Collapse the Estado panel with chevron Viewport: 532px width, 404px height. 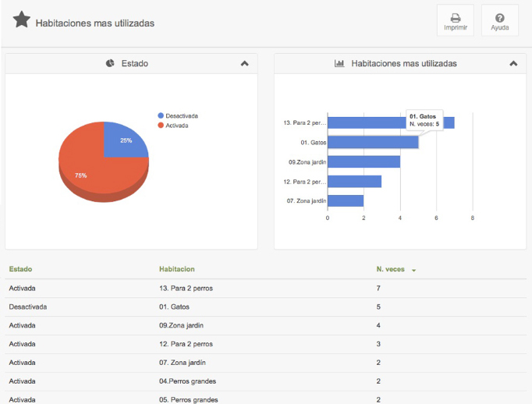(x=245, y=64)
